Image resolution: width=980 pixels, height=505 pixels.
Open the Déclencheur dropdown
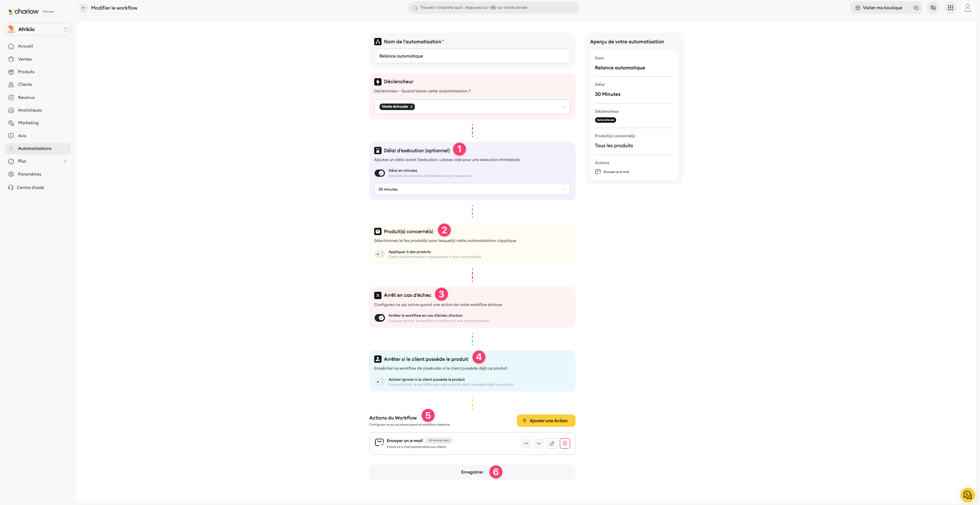point(564,107)
